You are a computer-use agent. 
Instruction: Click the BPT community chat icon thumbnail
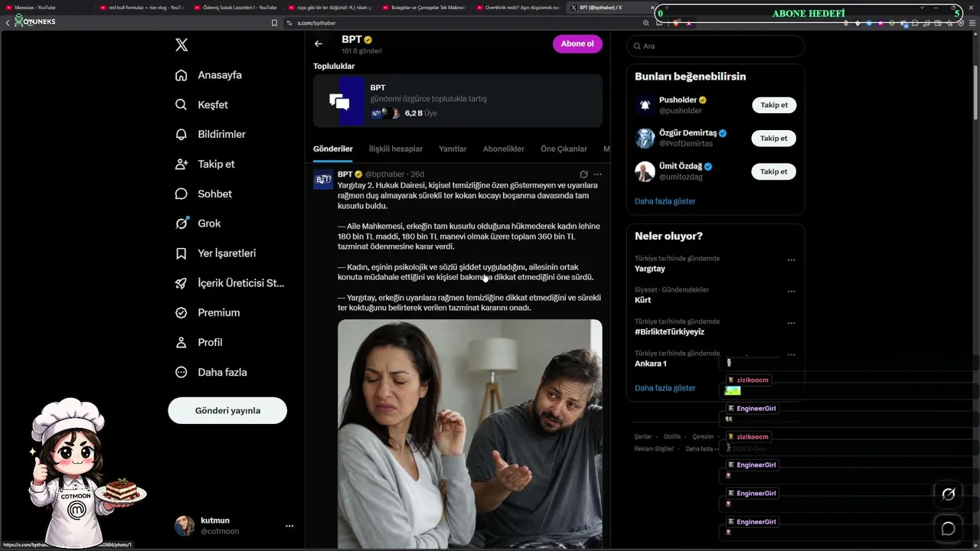339,101
